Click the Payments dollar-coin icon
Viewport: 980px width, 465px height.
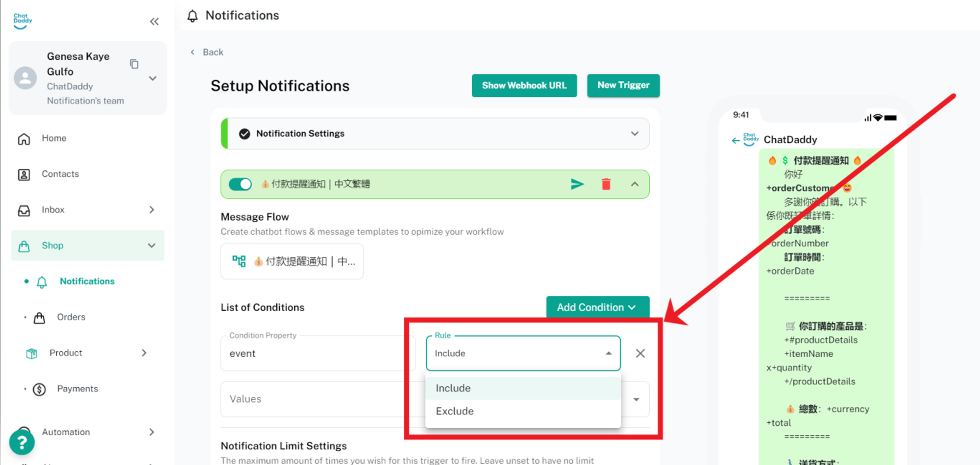(x=39, y=389)
